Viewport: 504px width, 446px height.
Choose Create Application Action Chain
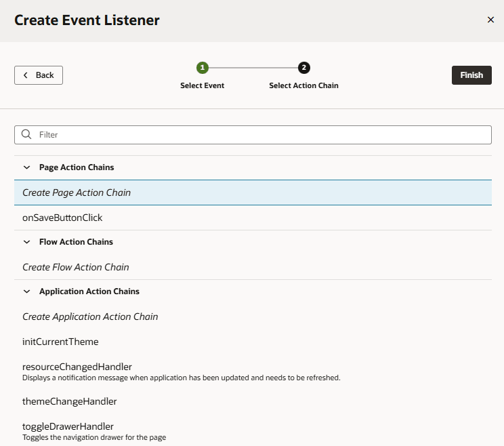[x=253, y=317]
